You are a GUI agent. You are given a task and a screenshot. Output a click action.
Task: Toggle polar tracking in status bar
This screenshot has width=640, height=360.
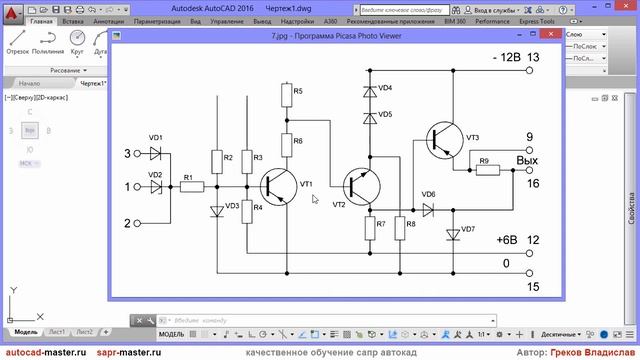(x=263, y=334)
